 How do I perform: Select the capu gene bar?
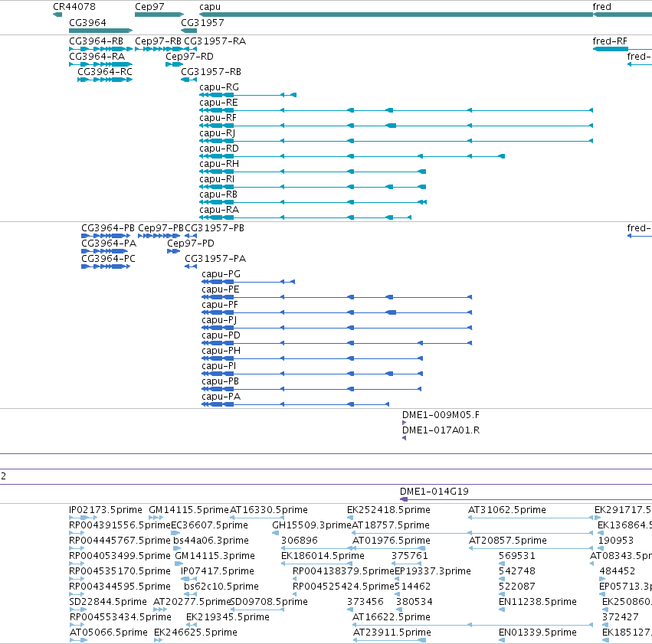[x=396, y=15]
